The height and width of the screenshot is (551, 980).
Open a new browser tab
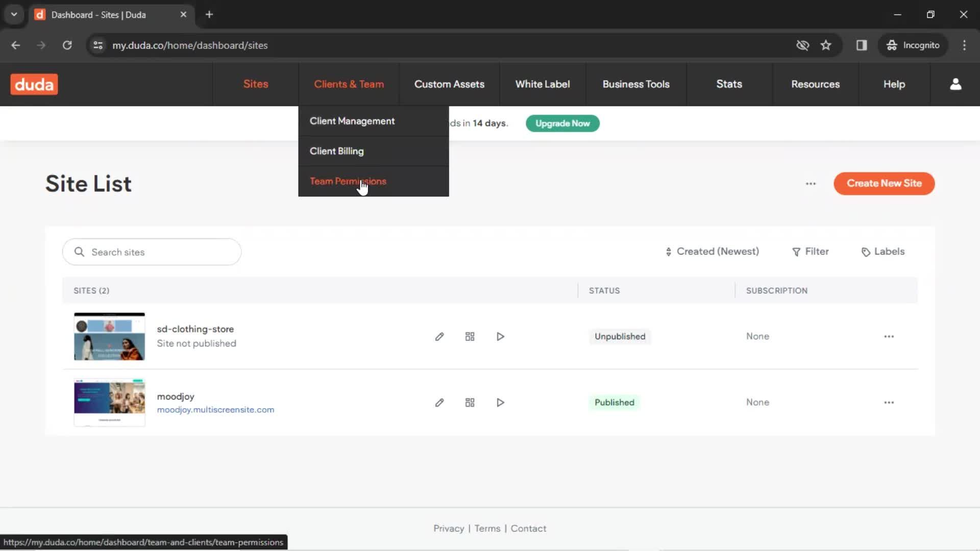click(x=209, y=14)
